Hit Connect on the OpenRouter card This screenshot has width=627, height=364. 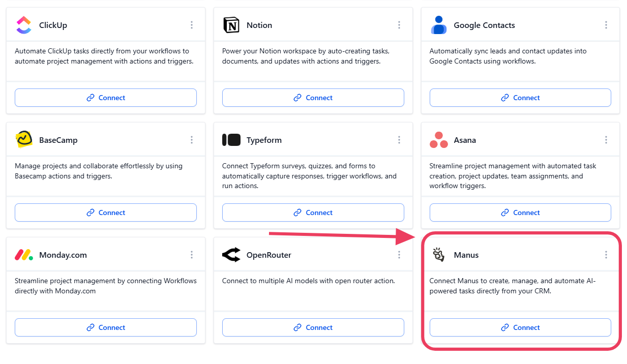313,327
